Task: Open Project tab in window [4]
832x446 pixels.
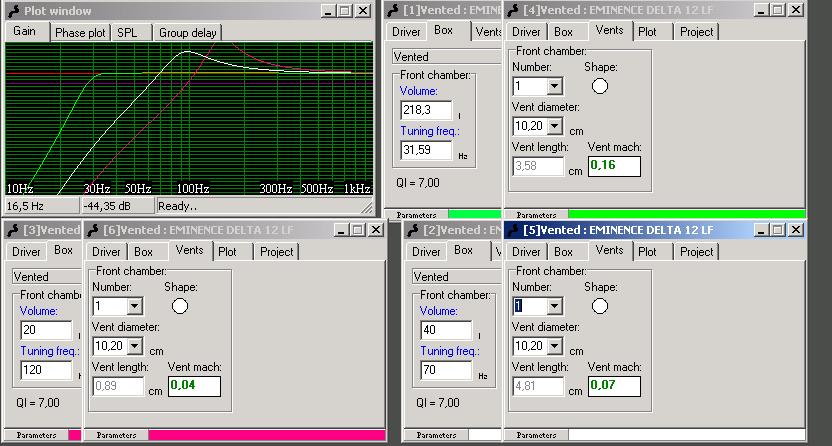Action: [x=697, y=32]
